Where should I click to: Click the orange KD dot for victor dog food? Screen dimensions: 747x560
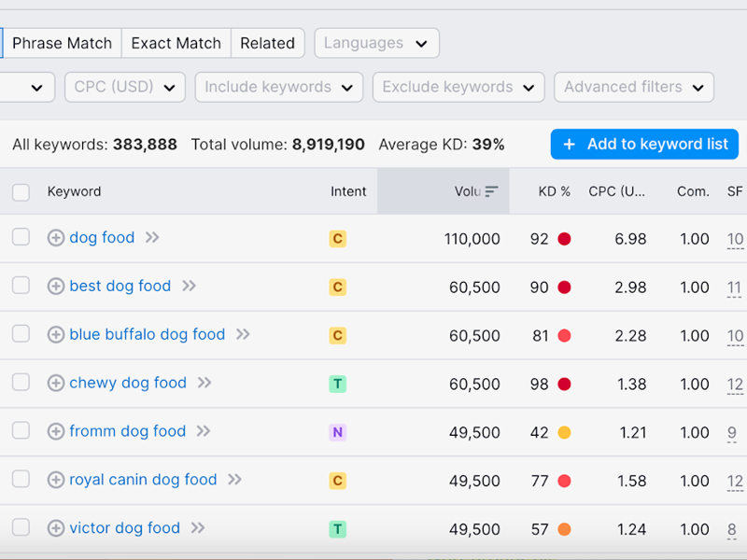coord(565,527)
